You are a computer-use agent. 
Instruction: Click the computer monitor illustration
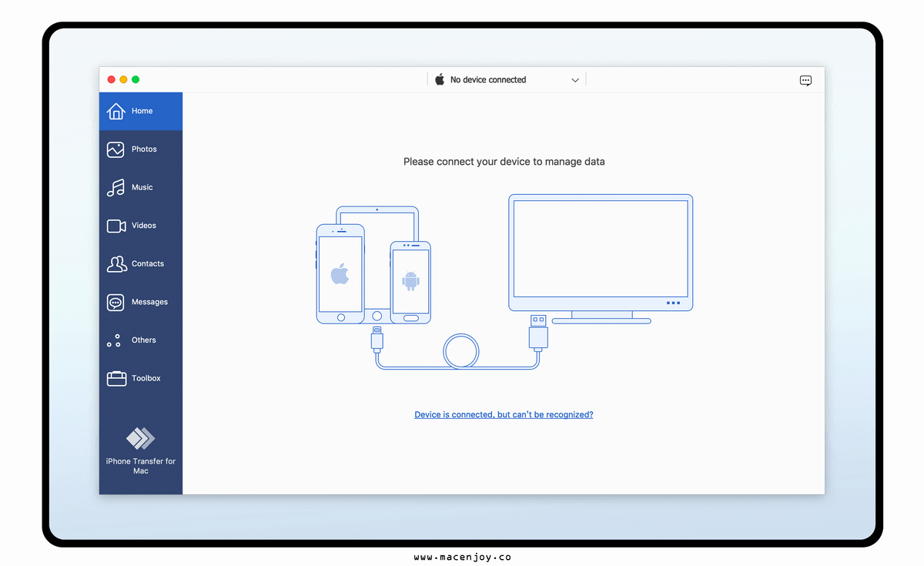coord(601,259)
